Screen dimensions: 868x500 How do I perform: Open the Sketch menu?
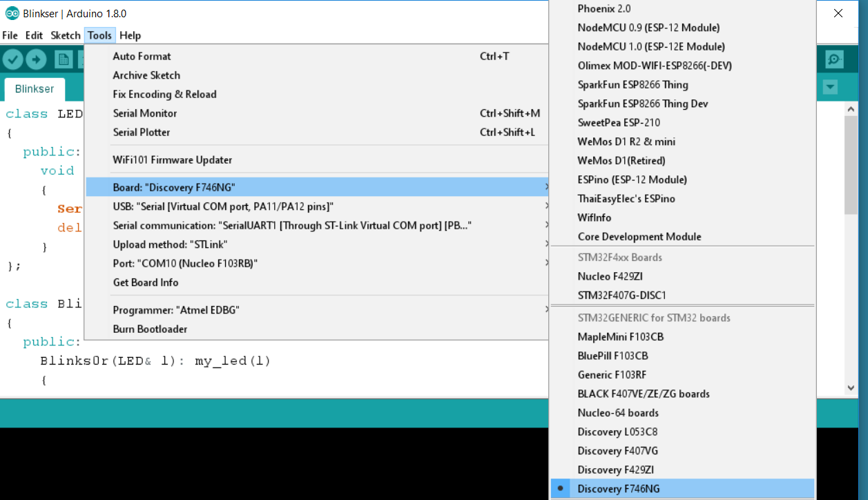(66, 35)
